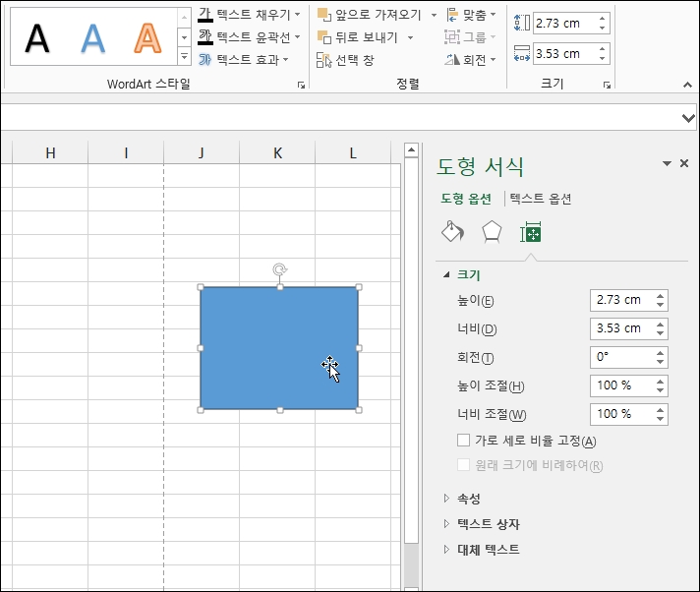Apply the black WordArt style A
The image size is (700, 592).
pos(37,38)
